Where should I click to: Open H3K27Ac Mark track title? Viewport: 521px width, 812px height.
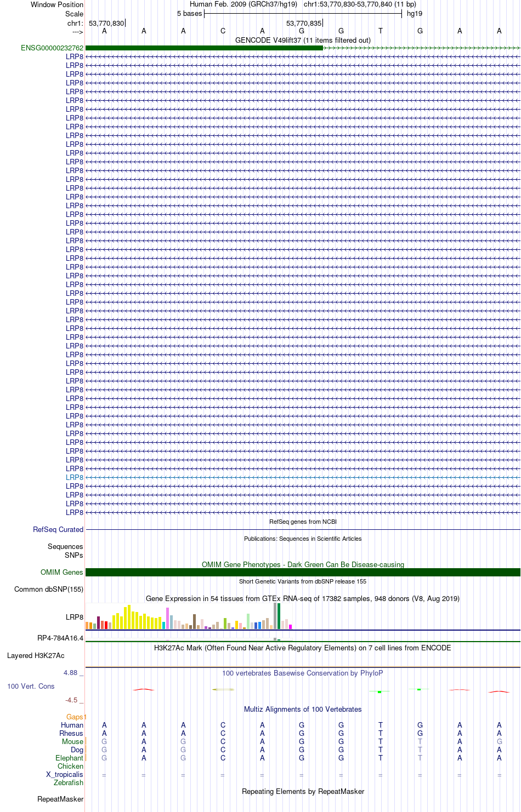303,648
